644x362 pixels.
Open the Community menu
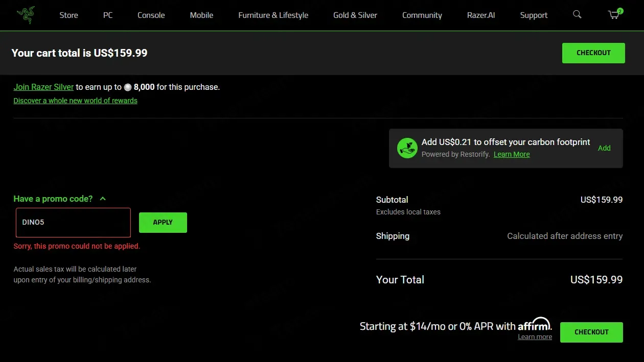point(422,15)
